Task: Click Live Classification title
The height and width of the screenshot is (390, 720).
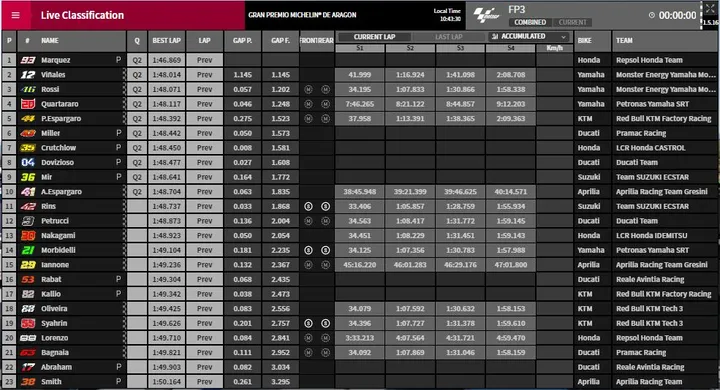Action: (x=82, y=15)
